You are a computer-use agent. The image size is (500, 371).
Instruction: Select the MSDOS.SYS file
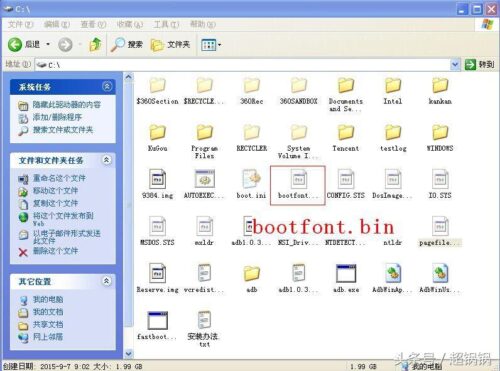[157, 231]
